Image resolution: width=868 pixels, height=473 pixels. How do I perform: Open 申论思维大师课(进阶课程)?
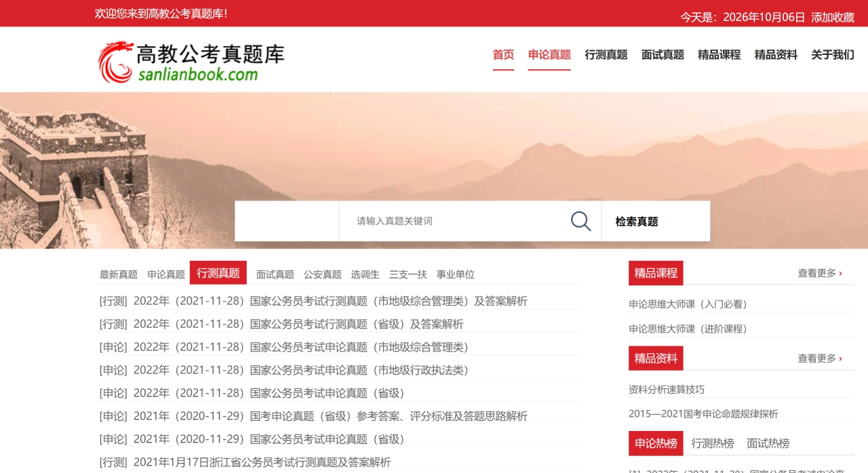(x=688, y=329)
